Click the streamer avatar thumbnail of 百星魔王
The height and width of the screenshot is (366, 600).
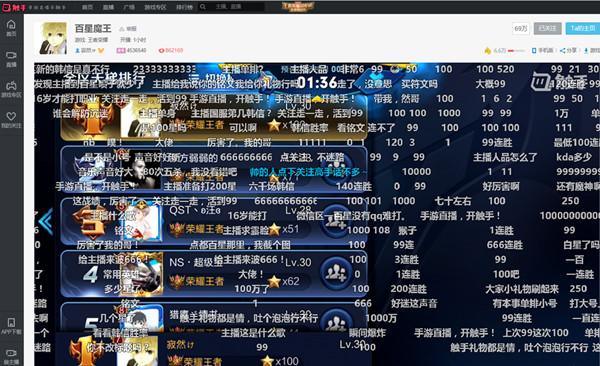[53, 38]
